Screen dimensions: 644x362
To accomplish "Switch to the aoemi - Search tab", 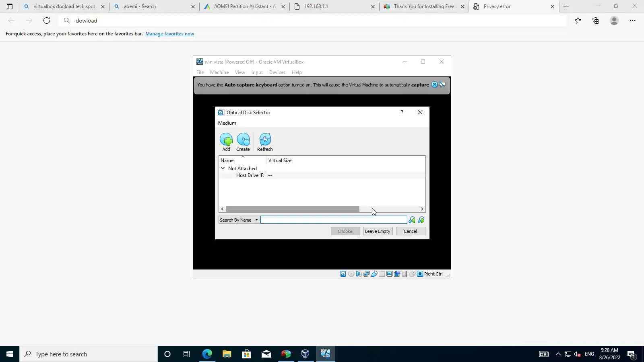I will (x=154, y=6).
